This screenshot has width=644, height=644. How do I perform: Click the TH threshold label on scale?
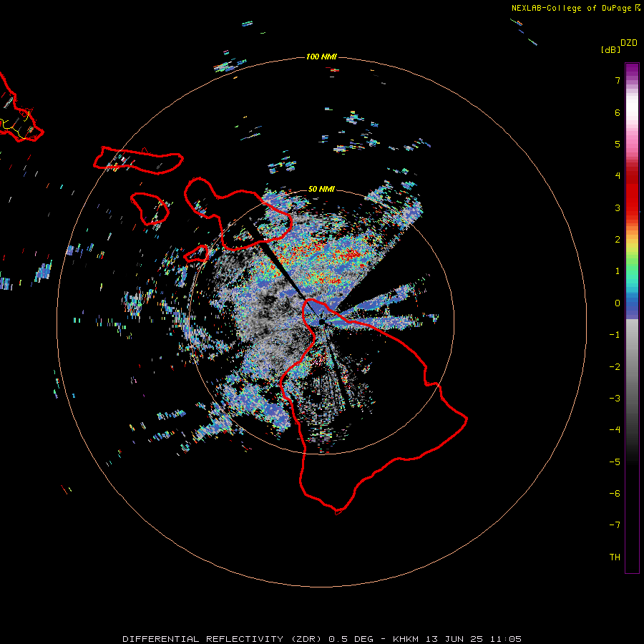[615, 557]
